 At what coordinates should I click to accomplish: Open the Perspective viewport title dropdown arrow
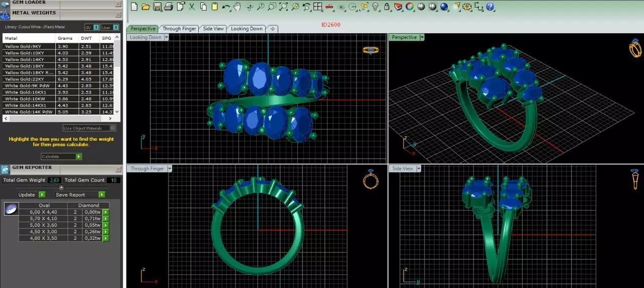click(x=422, y=37)
